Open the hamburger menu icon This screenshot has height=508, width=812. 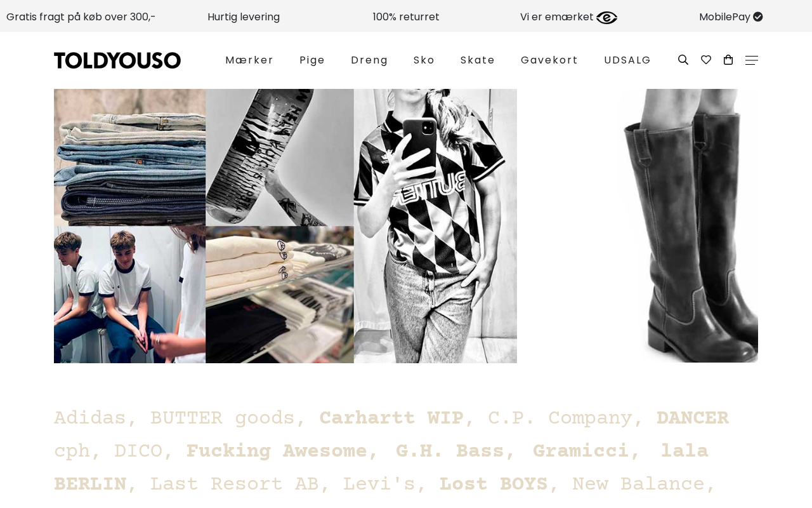(x=752, y=60)
